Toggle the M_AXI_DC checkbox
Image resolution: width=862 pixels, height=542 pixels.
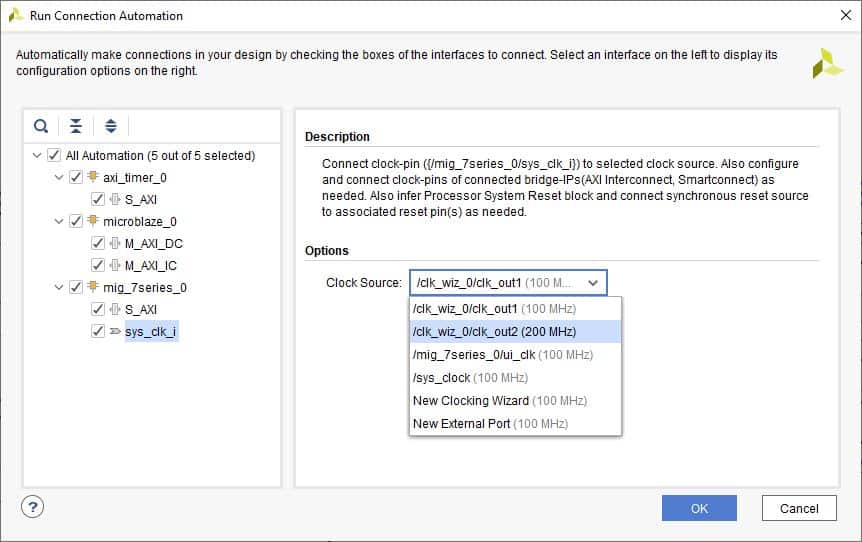point(97,243)
